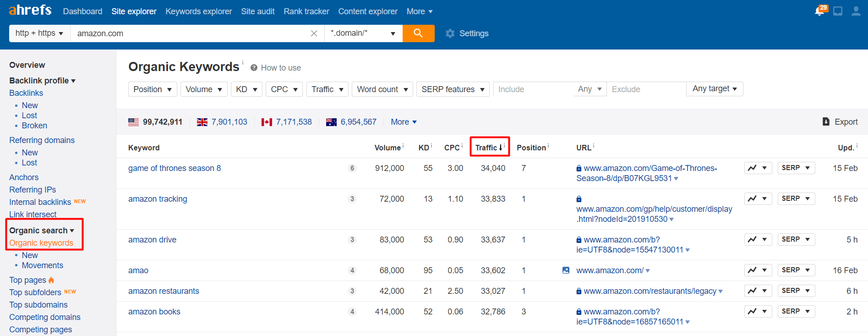
Task: Select the United Kingdom flag
Action: click(202, 122)
